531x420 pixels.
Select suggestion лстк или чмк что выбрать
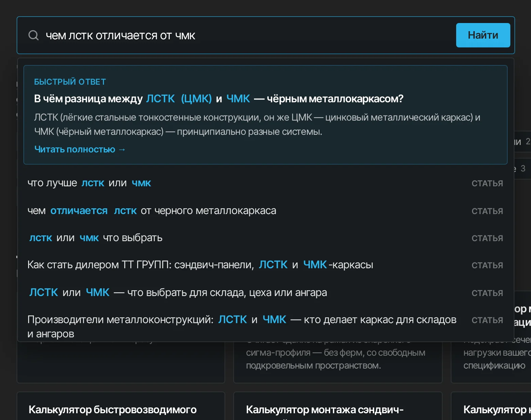tap(265, 238)
